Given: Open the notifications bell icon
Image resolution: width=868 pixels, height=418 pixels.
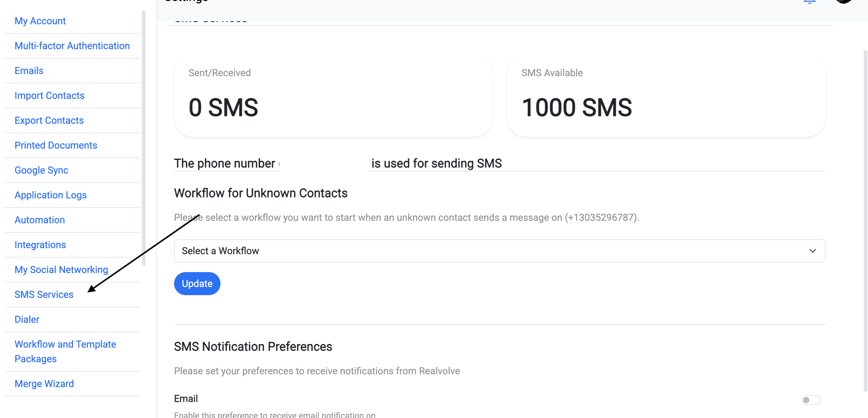Looking at the screenshot, I should (809, 2).
